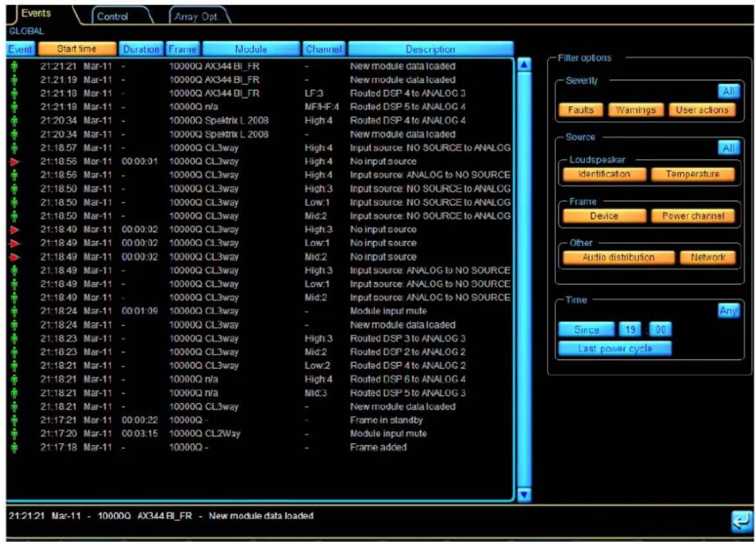Click the '00:01:09' duration value
Viewport: 756px width, 542px height.
(139, 311)
